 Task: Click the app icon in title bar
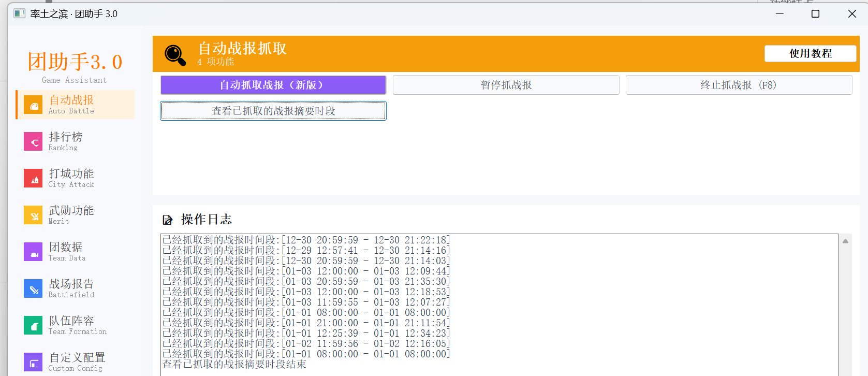(x=19, y=13)
